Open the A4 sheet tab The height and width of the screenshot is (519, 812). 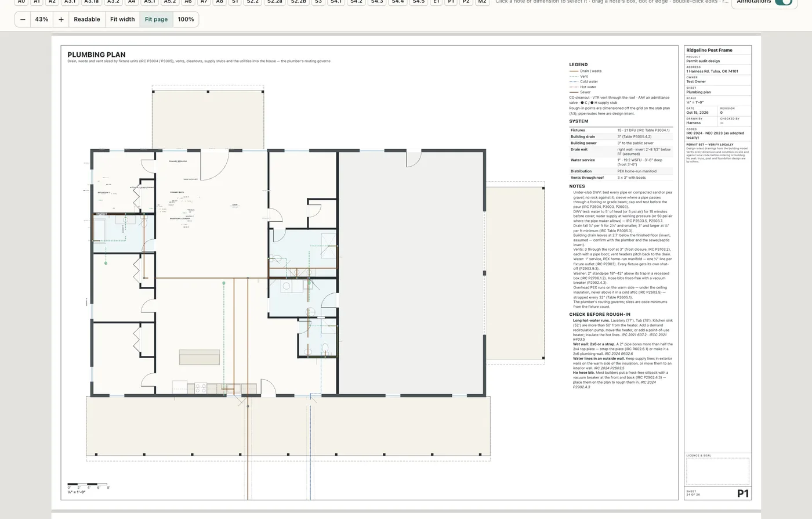coord(132,2)
